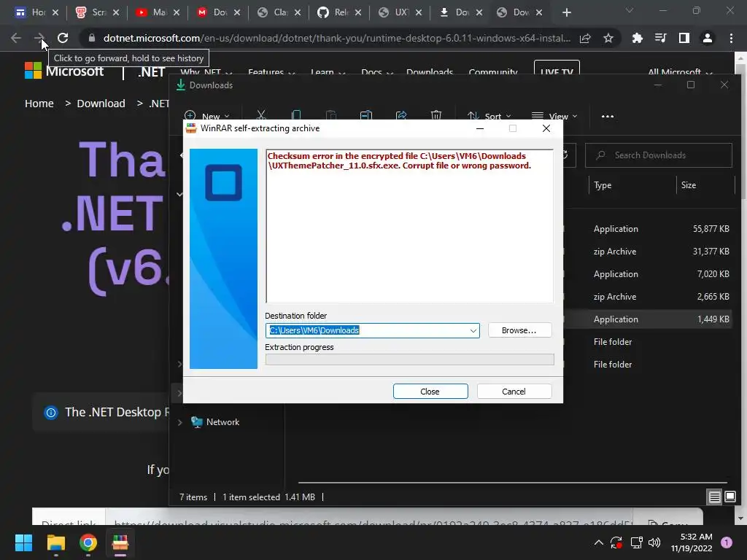Open the All Microsoft menu
The height and width of the screenshot is (560, 747).
pos(680,72)
